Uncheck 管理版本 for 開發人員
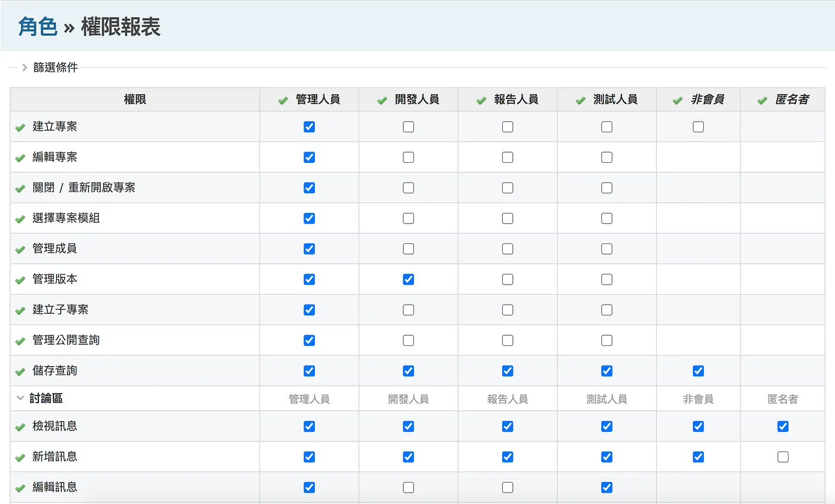The width and height of the screenshot is (835, 504). point(408,279)
